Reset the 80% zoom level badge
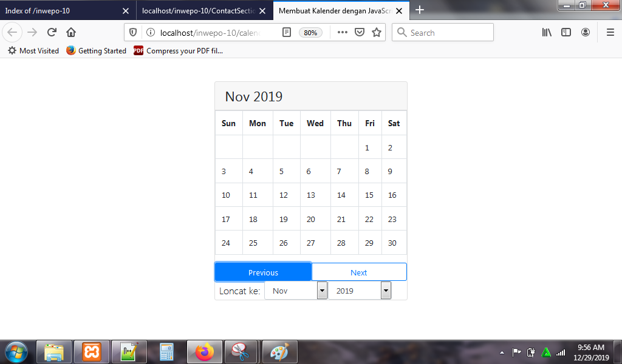622x364 pixels. tap(310, 33)
